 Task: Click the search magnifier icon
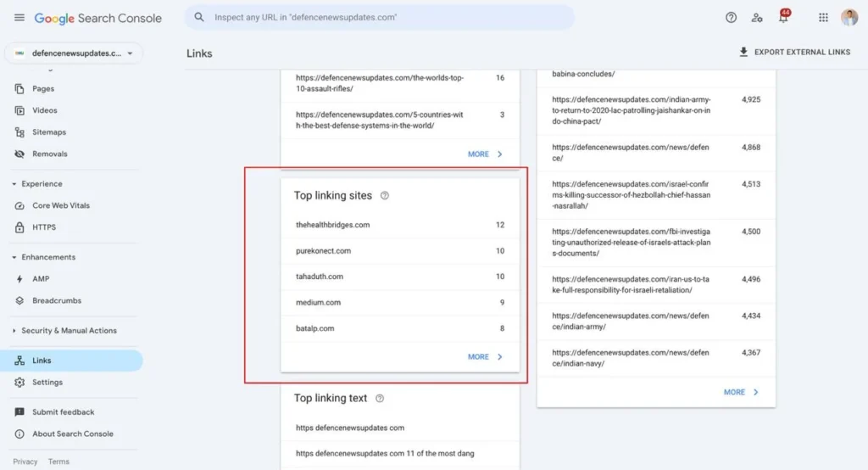click(199, 17)
